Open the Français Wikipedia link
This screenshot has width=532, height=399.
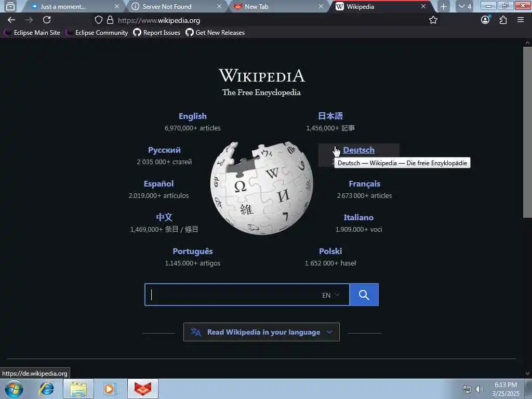364,183
